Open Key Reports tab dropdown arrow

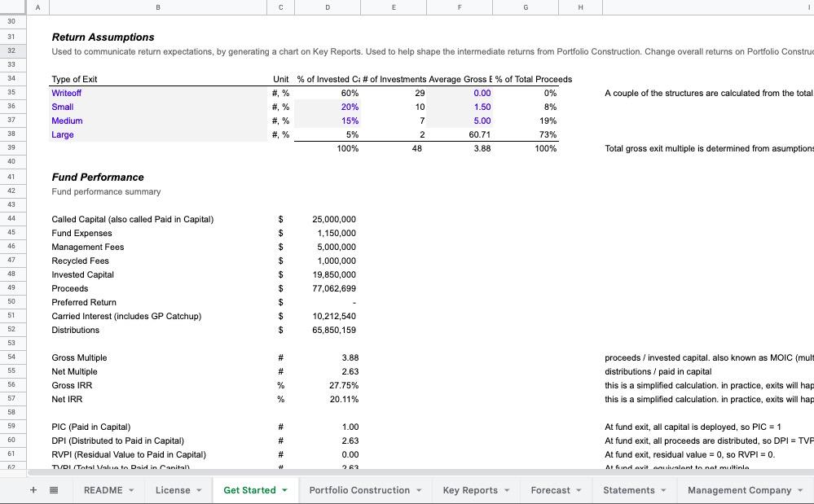[506, 490]
